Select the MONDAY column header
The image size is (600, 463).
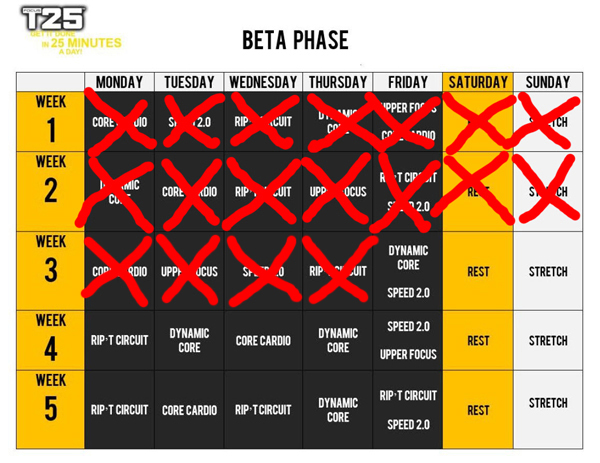pyautogui.click(x=119, y=82)
